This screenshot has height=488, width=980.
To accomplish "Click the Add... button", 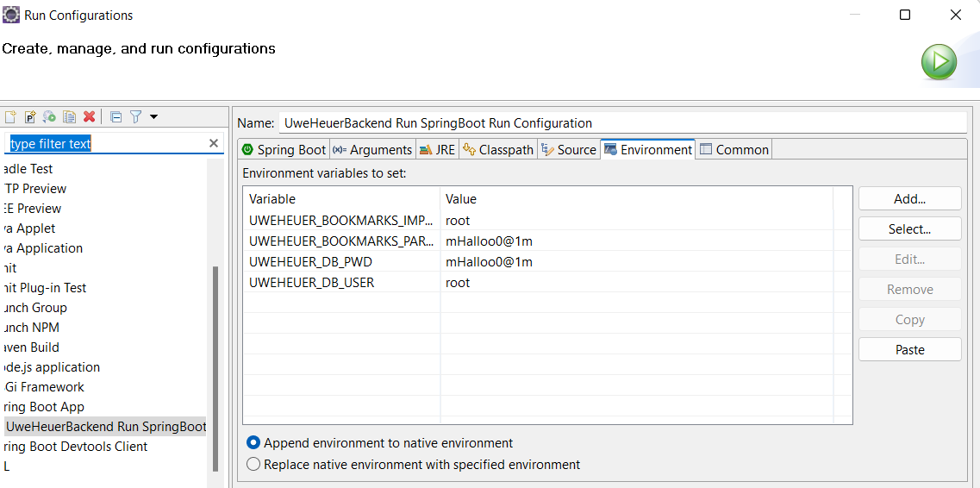I will coord(909,198).
